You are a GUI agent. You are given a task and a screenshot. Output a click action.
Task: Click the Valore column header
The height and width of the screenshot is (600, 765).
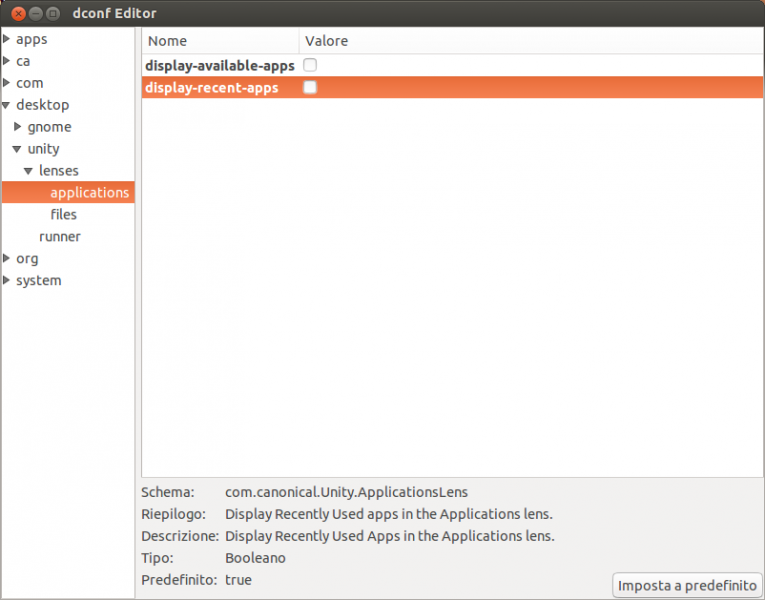531,40
